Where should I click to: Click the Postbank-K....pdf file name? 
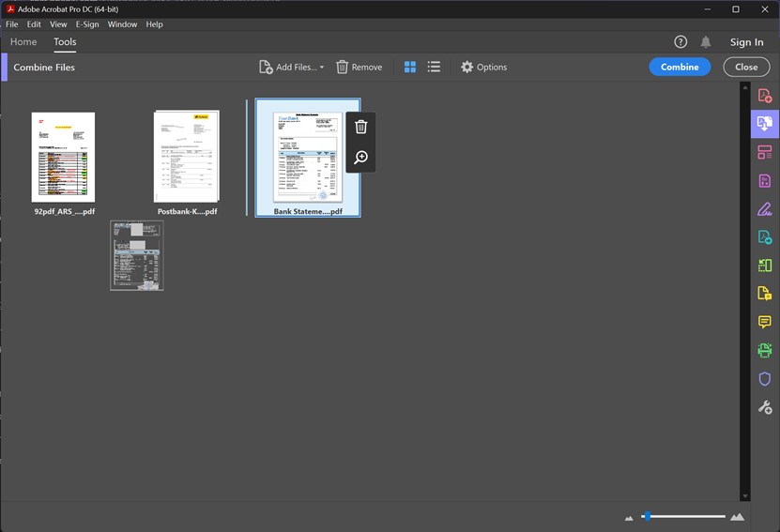pos(187,211)
